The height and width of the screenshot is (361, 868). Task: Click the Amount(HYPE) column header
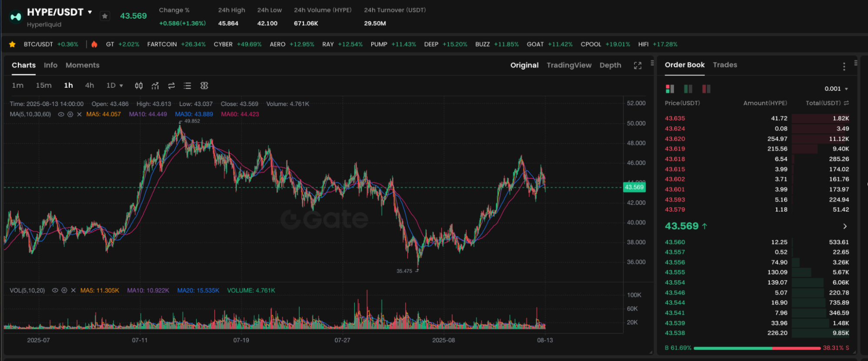coord(765,103)
